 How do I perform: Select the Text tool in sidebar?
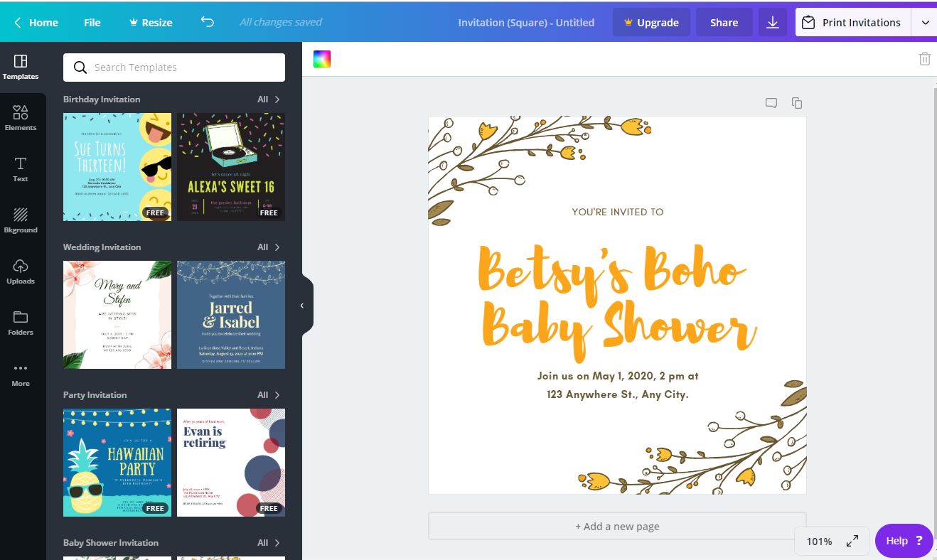(21, 169)
